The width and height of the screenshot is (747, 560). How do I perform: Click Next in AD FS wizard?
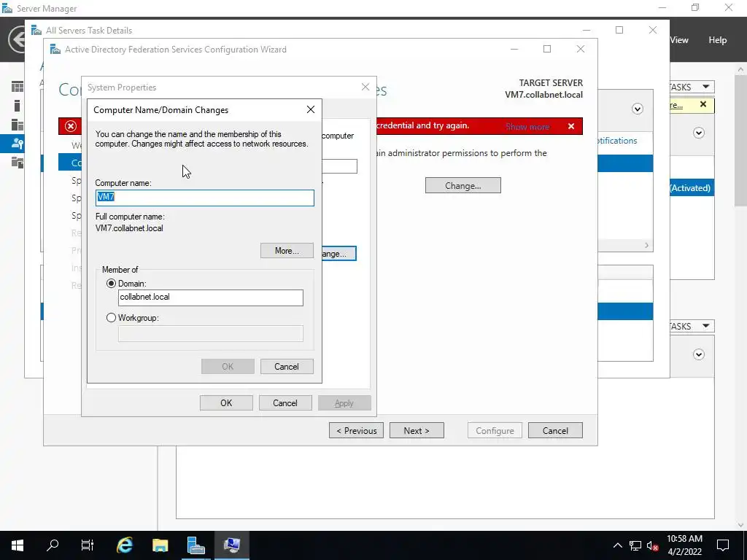pyautogui.click(x=417, y=430)
